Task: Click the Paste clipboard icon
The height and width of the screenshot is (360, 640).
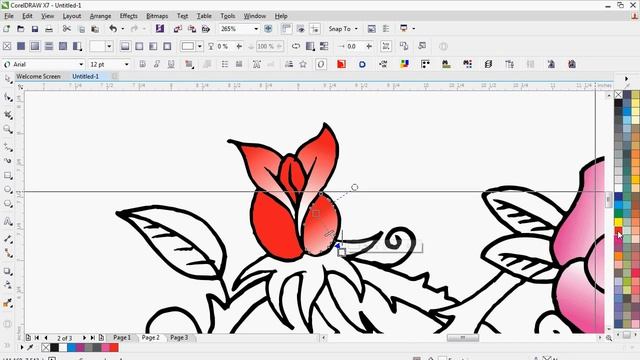Action: tap(95, 29)
